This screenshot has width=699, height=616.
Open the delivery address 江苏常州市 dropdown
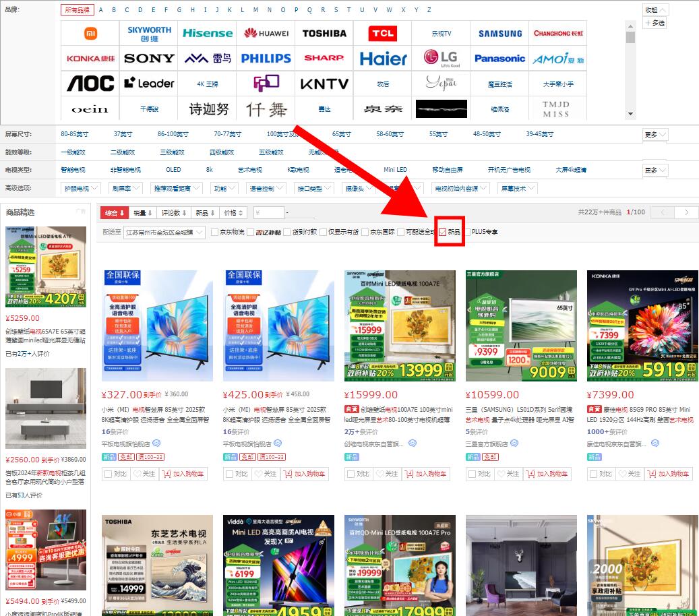click(x=164, y=233)
